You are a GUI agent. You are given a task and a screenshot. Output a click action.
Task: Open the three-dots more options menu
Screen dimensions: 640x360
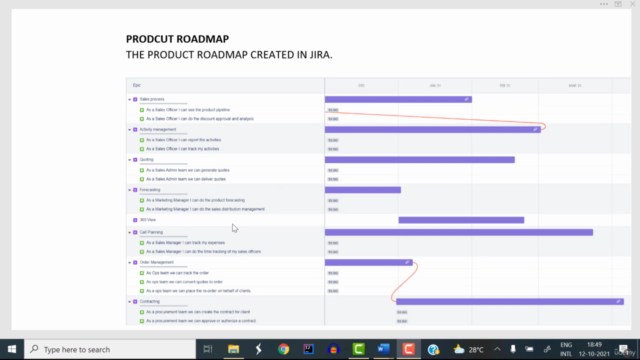tap(604, 4)
